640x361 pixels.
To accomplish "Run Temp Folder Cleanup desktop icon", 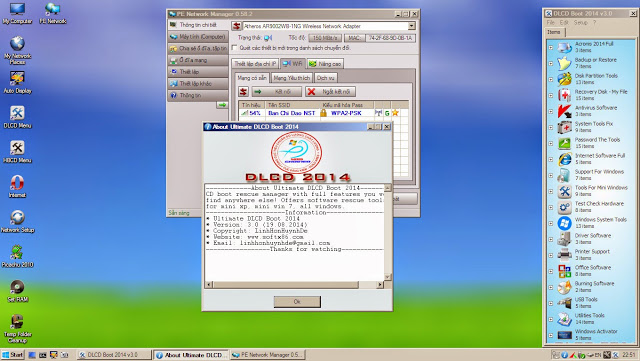I will click(17, 329).
